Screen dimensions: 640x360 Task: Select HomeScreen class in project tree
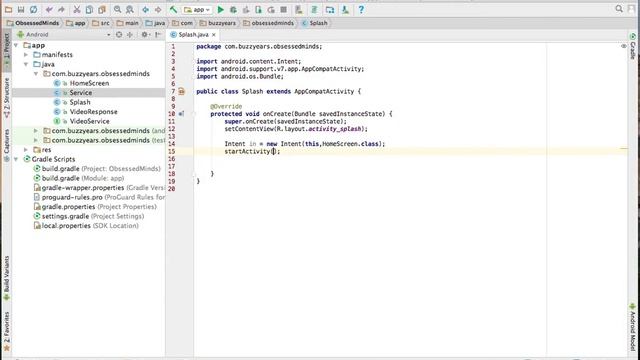pos(89,83)
